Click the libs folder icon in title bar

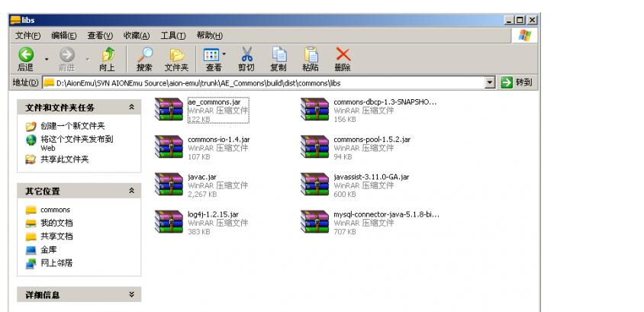pyautogui.click(x=15, y=20)
